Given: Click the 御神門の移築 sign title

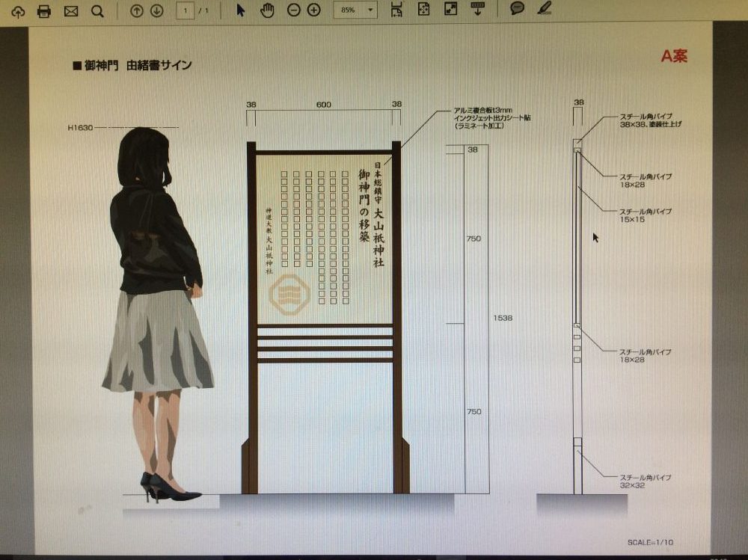Looking at the screenshot, I should tap(364, 205).
